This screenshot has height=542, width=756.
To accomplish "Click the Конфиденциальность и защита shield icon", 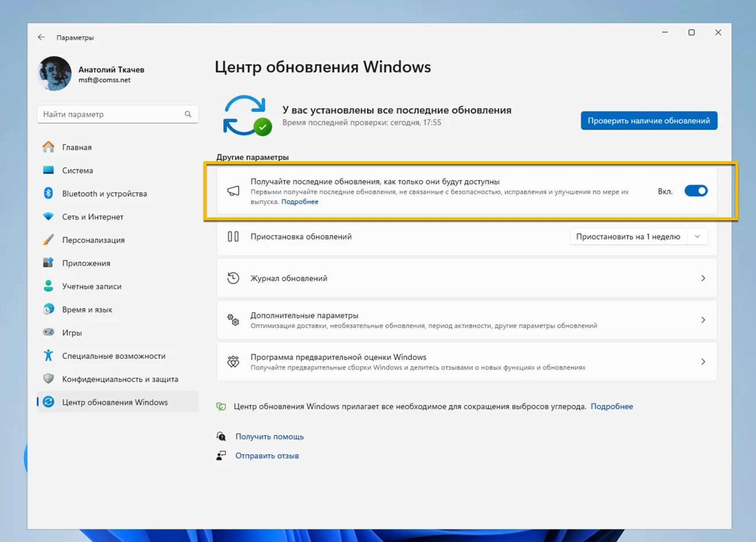I will pos(49,379).
